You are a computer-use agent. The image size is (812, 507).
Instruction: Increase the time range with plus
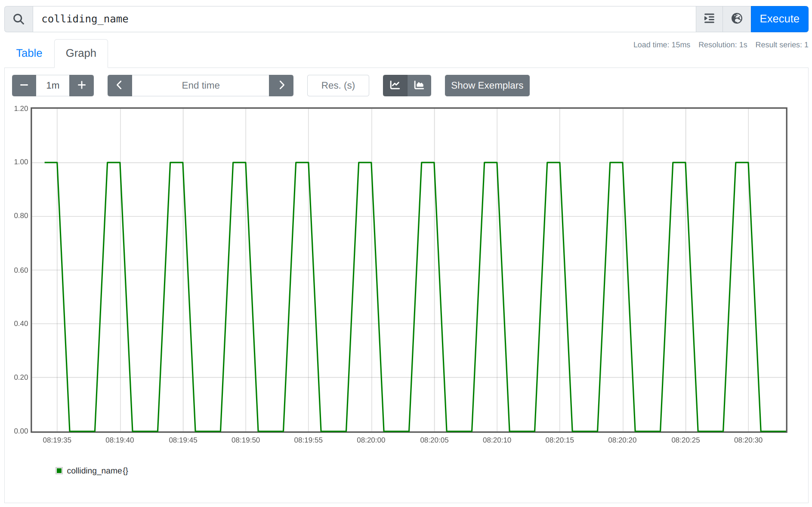coord(82,86)
